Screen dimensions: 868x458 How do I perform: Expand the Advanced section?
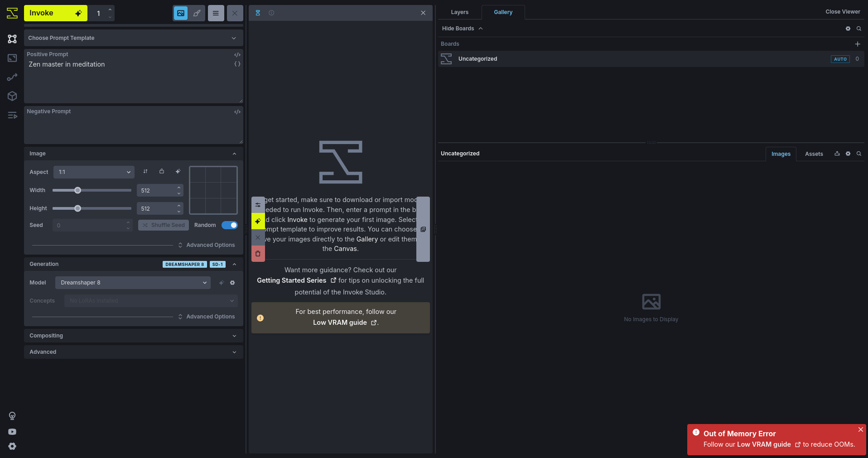134,352
